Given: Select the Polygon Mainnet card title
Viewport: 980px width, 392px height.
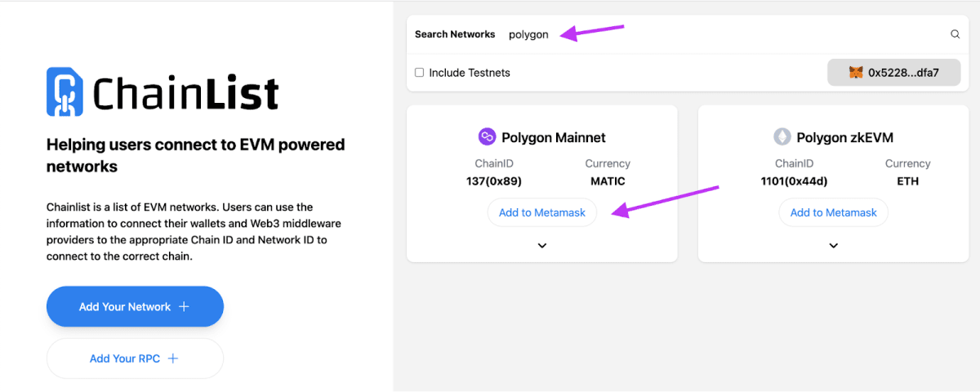Looking at the screenshot, I should pyautogui.click(x=553, y=138).
